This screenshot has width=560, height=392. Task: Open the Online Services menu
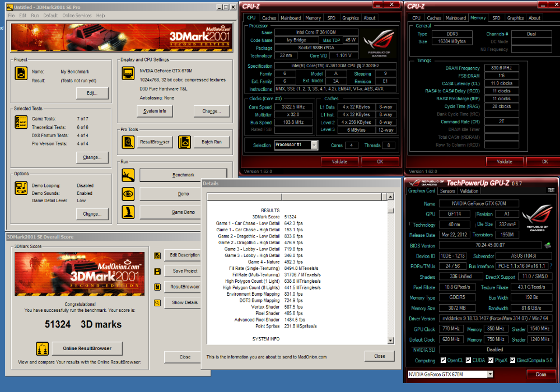(77, 16)
